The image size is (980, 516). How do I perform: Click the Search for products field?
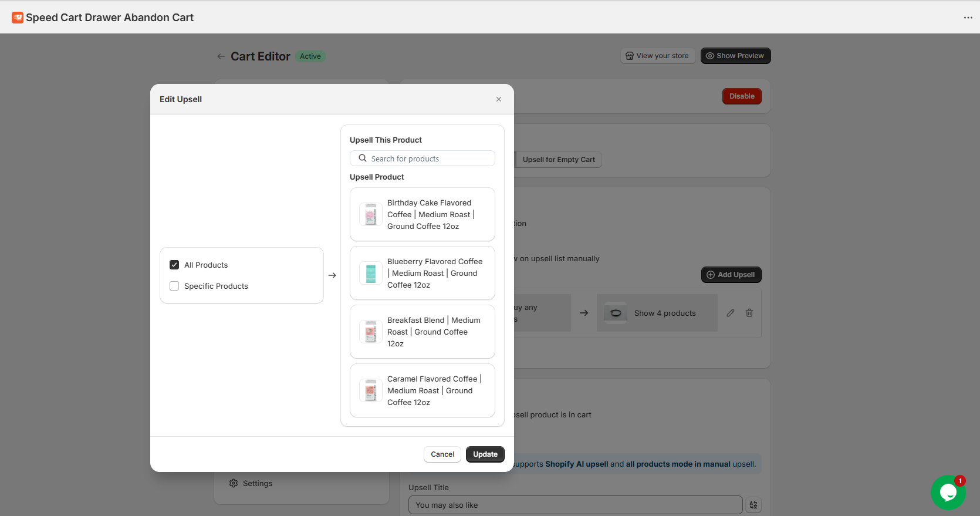(423, 158)
